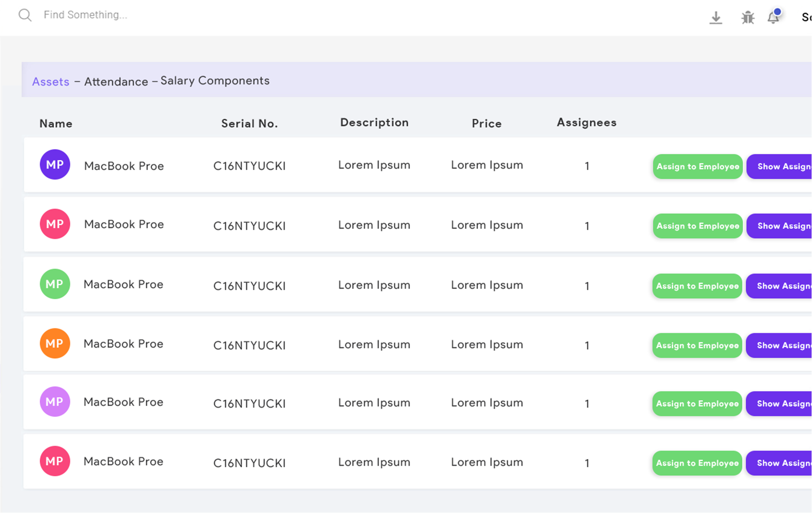812x513 pixels.
Task: Click the search magnifier icon
Action: 25,15
